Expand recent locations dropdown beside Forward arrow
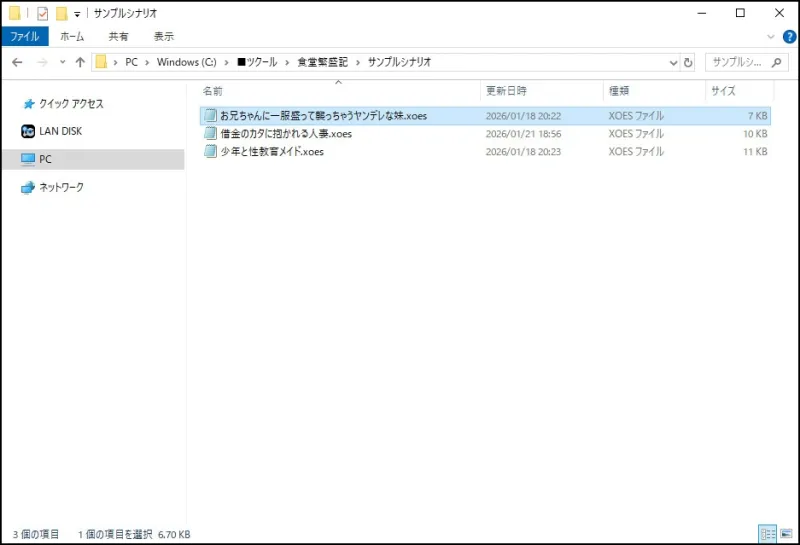 pos(62,62)
